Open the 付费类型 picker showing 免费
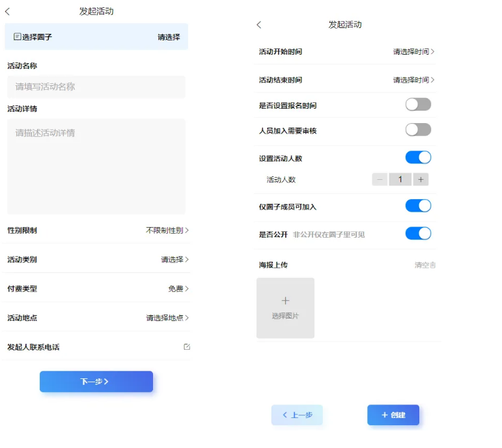The width and height of the screenshot is (502, 448). point(178,288)
